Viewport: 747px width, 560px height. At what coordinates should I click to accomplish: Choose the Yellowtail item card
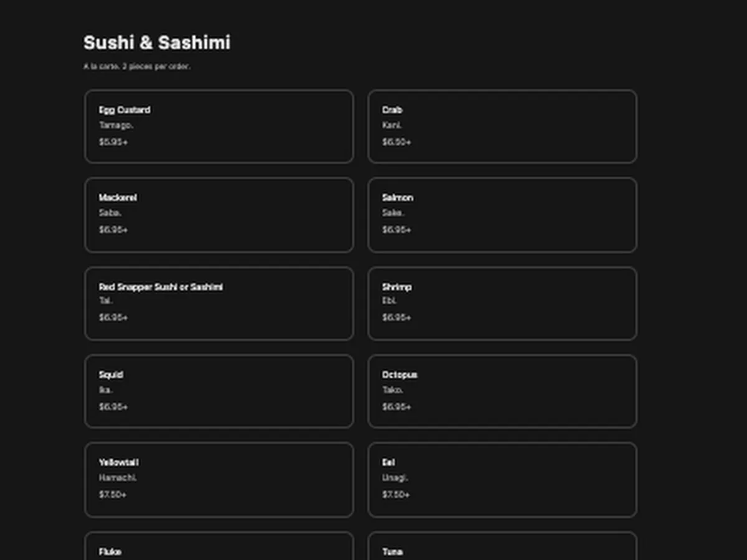[x=218, y=480]
